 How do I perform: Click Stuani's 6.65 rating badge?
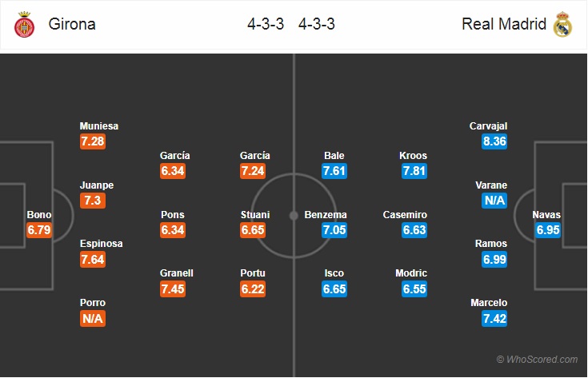(x=254, y=230)
